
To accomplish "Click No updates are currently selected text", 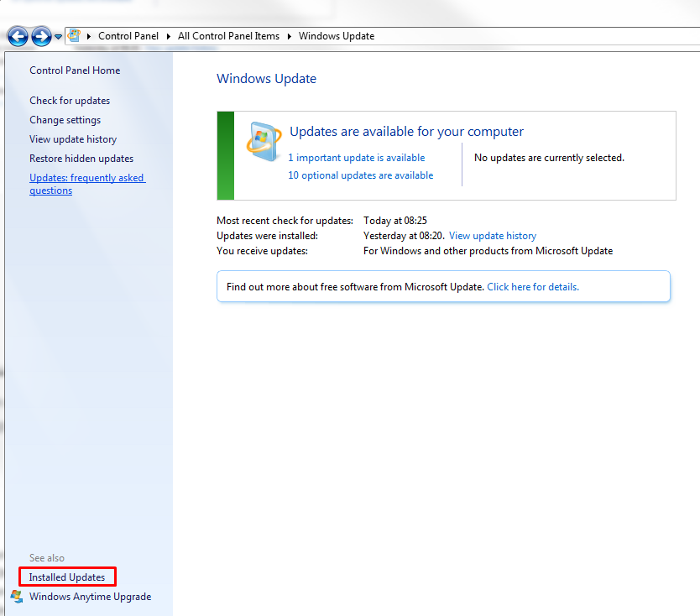I will [x=549, y=158].
